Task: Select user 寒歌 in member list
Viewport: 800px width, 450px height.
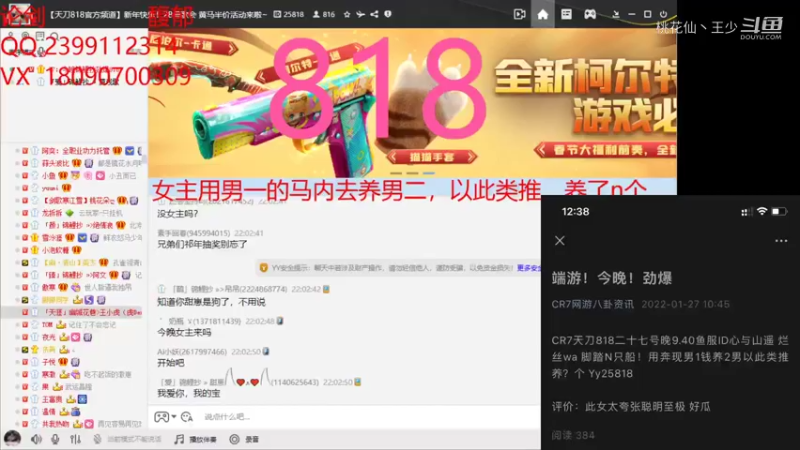Action: tap(48, 374)
